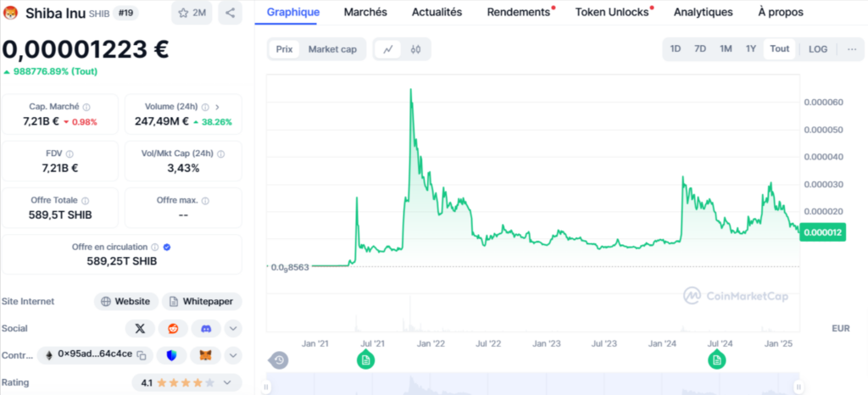Click the Jul '24 document event marker

716,360
